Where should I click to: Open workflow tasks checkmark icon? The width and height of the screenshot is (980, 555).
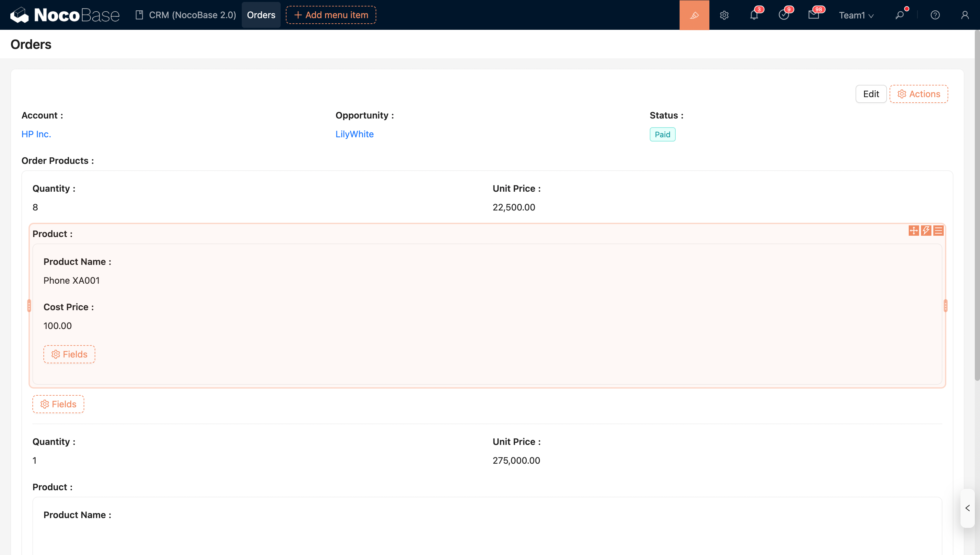pos(784,15)
